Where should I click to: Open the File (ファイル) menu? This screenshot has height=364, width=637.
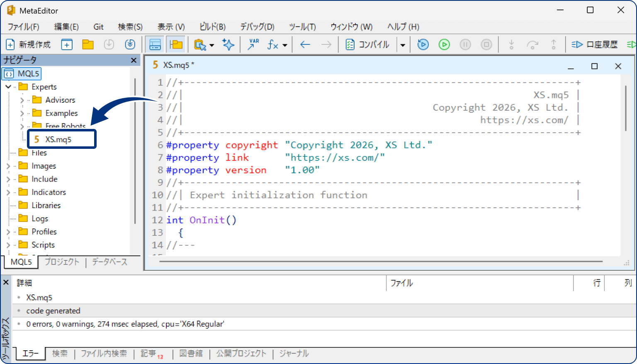[23, 27]
